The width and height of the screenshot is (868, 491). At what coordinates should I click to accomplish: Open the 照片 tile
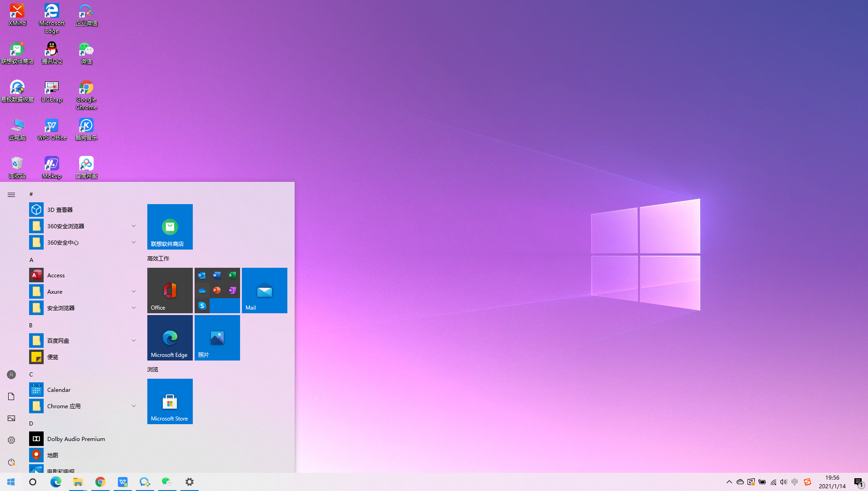217,338
